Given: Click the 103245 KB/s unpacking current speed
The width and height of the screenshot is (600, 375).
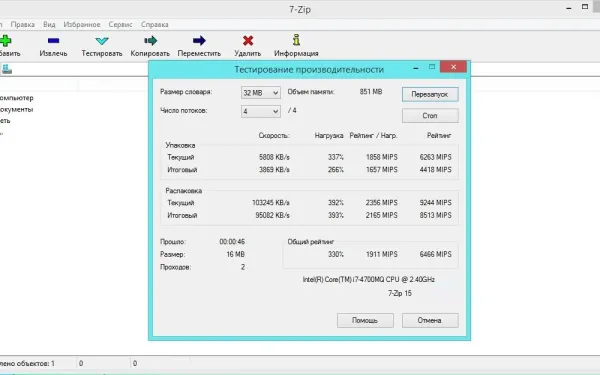Looking at the screenshot, I should point(271,203).
